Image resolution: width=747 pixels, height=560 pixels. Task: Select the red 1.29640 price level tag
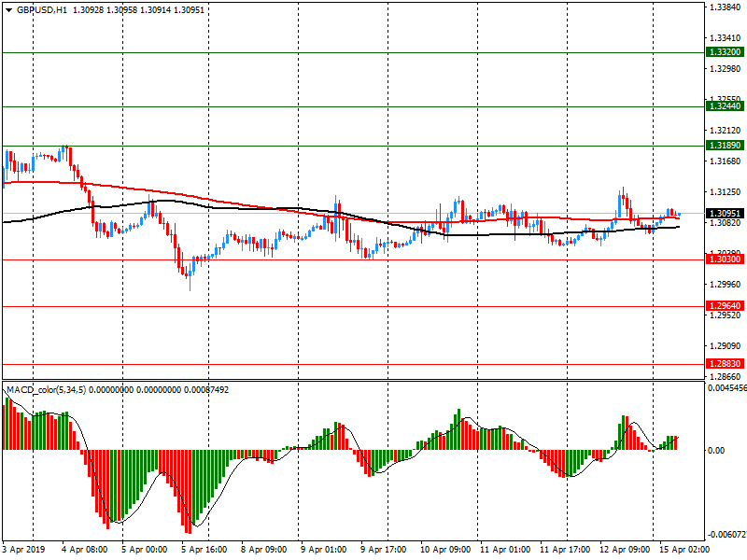[725, 306]
